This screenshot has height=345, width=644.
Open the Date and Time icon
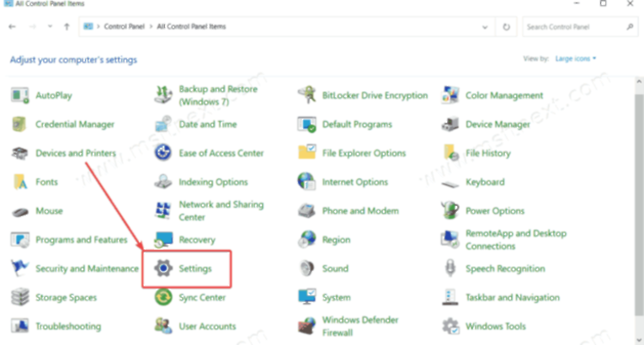[x=163, y=124]
